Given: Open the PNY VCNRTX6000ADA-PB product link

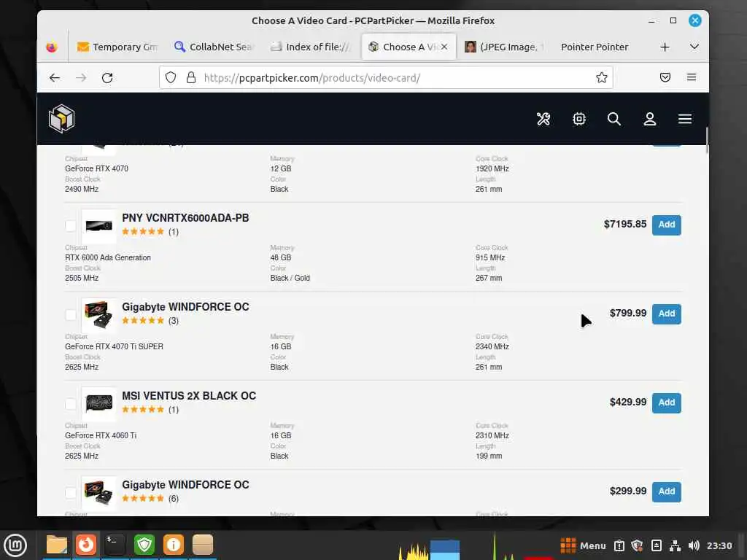Looking at the screenshot, I should coord(185,218).
